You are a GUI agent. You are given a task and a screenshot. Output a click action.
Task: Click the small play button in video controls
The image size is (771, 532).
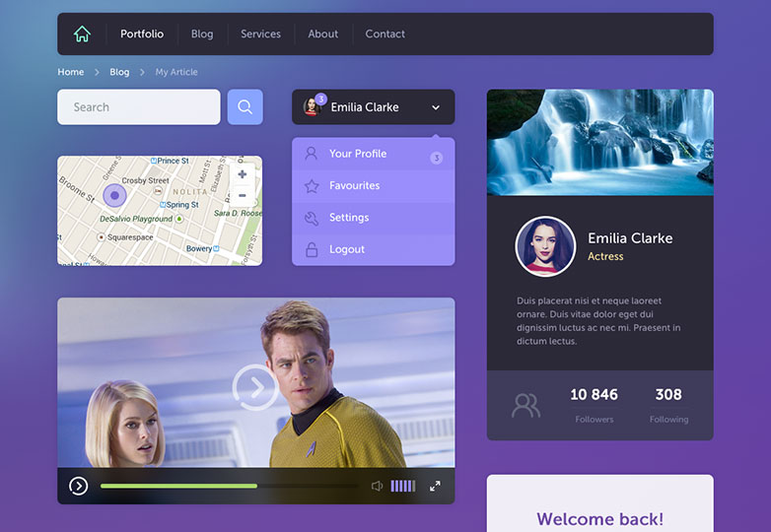(x=79, y=486)
